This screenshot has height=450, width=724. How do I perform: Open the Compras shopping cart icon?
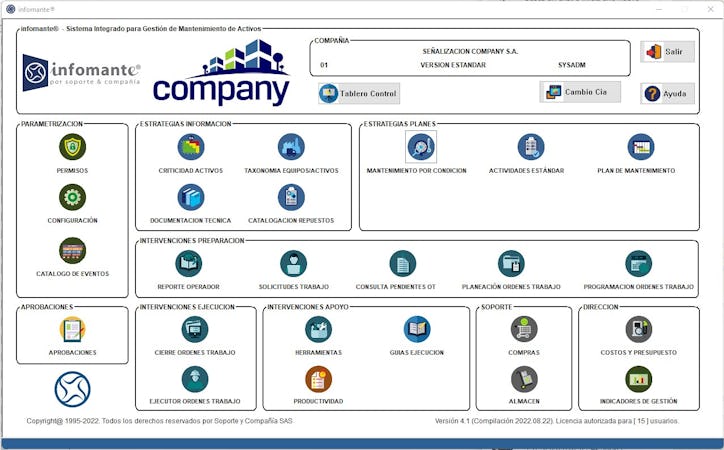coord(524,330)
